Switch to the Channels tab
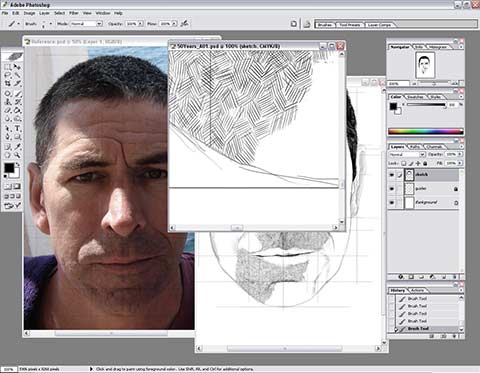 434,147
